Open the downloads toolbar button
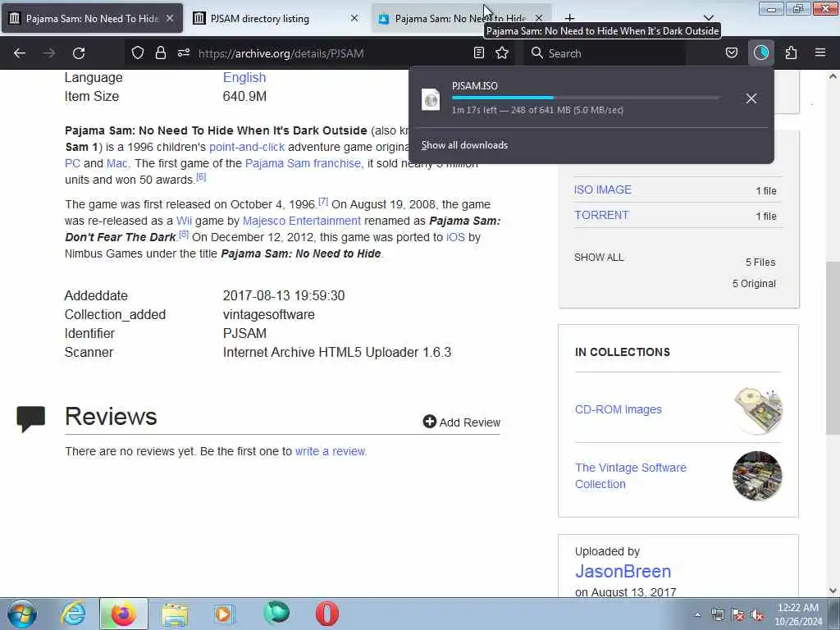Image resolution: width=840 pixels, height=630 pixels. click(x=760, y=53)
